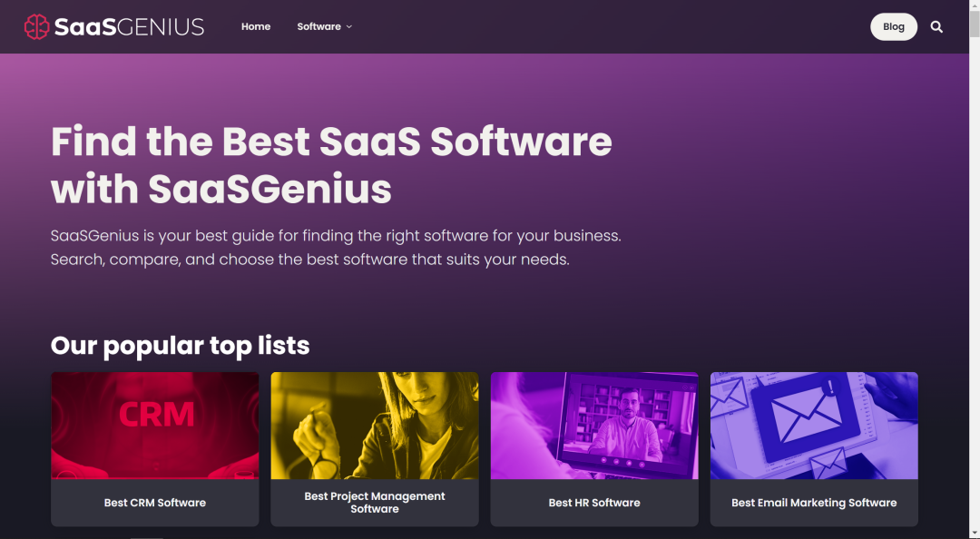Click the 'SaaSGenius is your best guide' paragraph
This screenshot has width=980, height=539.
coord(336,248)
